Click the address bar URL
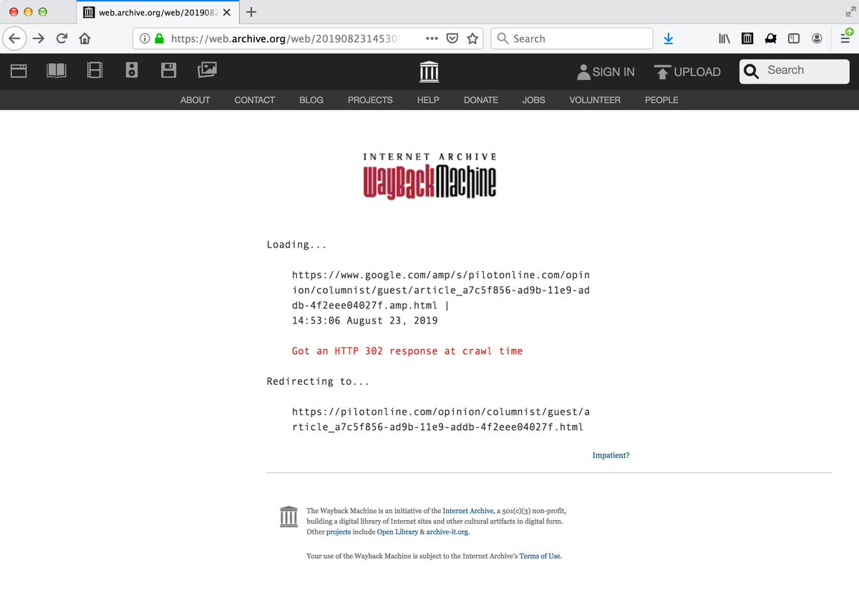This screenshot has width=859, height=616. (286, 39)
